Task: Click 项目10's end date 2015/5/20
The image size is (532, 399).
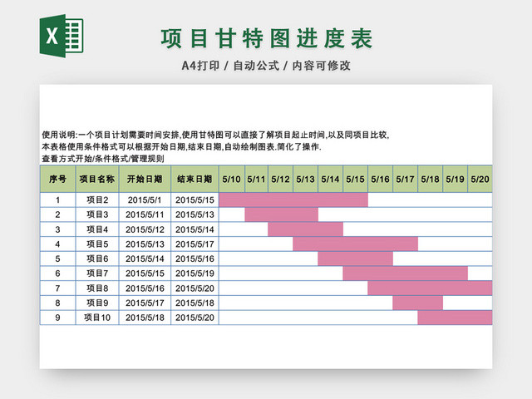Action: [x=195, y=318]
